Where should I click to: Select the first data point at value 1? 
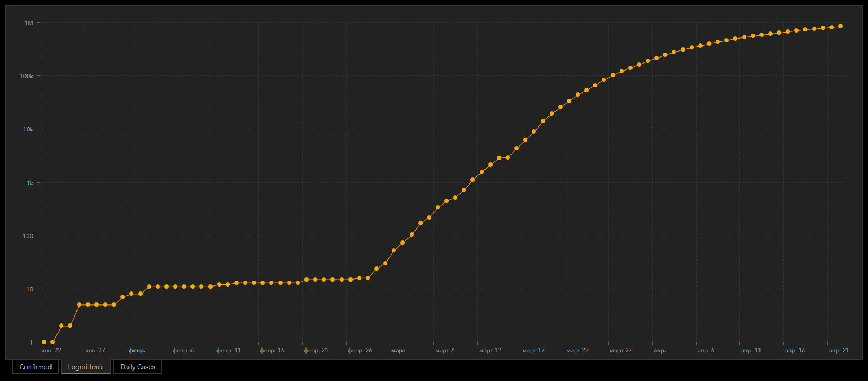[44, 342]
